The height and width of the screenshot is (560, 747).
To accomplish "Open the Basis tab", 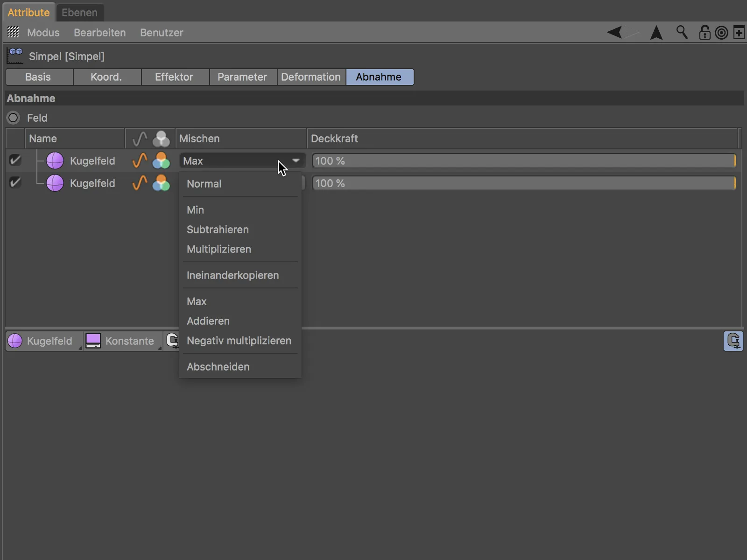I will coord(39,77).
